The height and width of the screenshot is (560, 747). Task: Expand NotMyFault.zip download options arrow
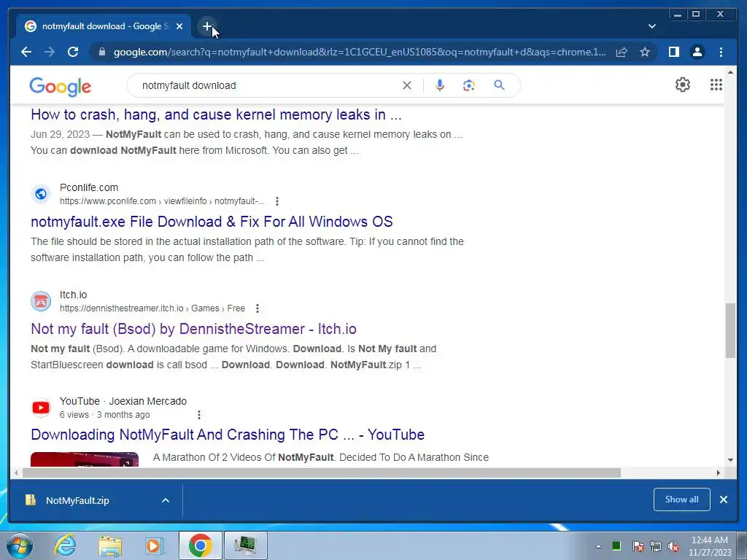point(166,500)
